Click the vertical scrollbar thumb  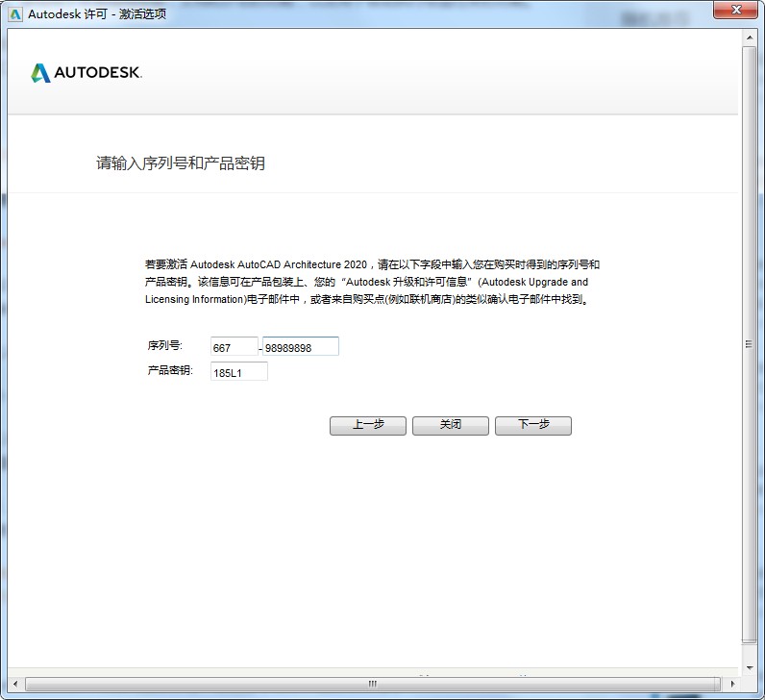[750, 343]
